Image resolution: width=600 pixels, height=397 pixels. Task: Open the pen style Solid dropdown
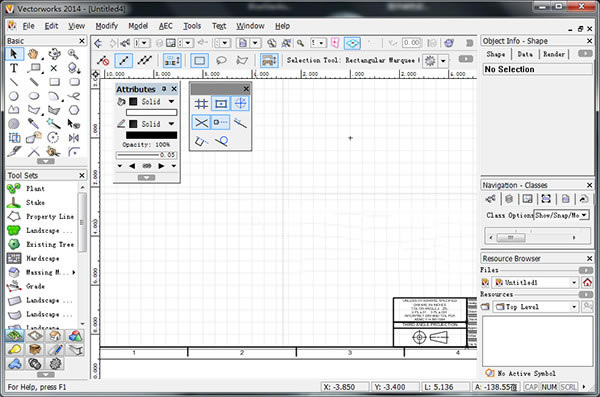tap(171, 124)
